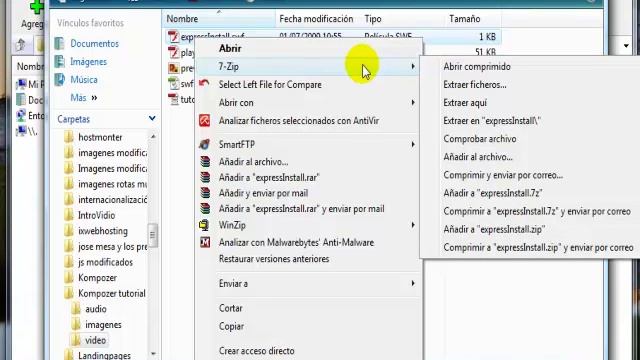Click the Documentos favorites icon
Screen dimensions: 640x360
click(60, 43)
